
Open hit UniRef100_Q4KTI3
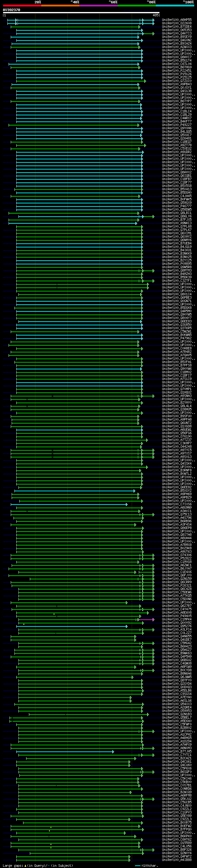[177, 33]
